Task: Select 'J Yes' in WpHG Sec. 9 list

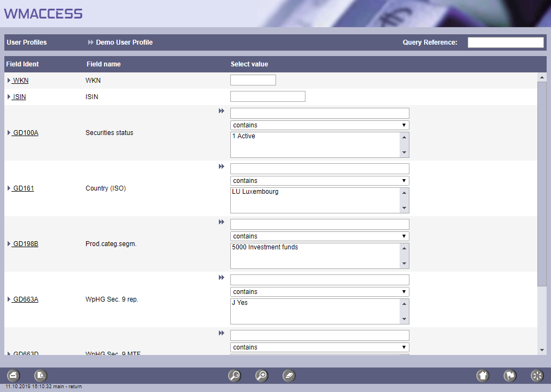Action: [x=240, y=302]
